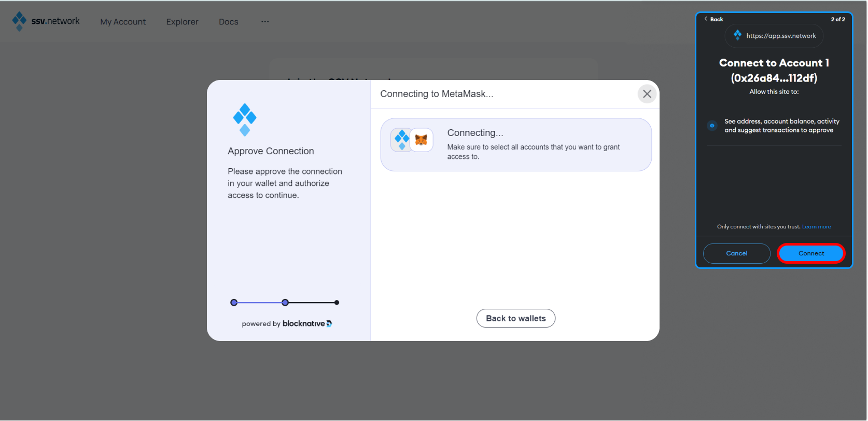Go Back in the MetaMask popup

[x=713, y=19]
